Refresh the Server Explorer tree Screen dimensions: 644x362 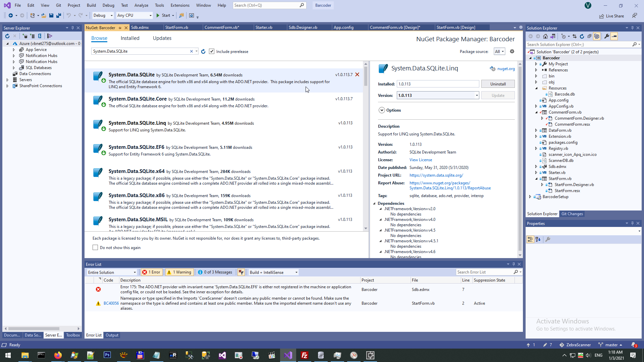point(7,36)
